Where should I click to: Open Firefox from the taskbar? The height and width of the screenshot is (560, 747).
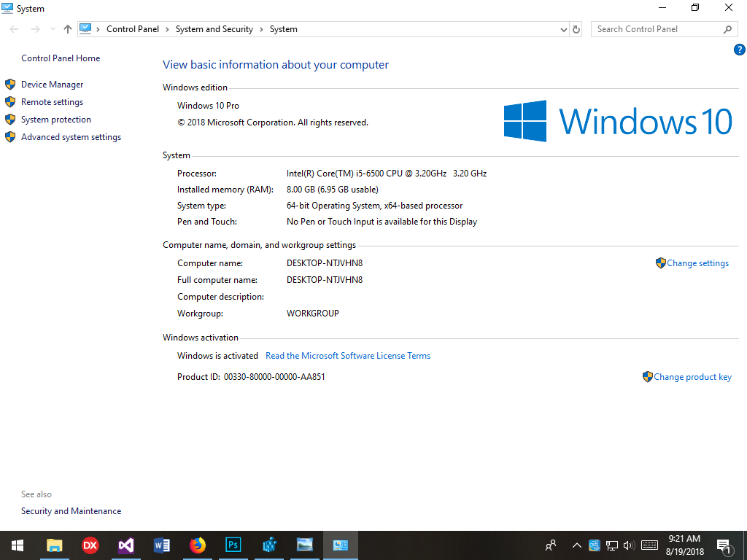[197, 545]
